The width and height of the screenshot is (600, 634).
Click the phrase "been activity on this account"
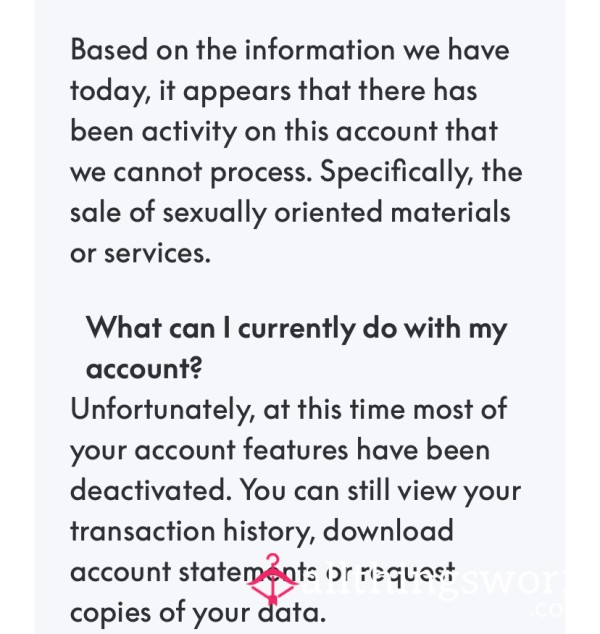pos(254,131)
